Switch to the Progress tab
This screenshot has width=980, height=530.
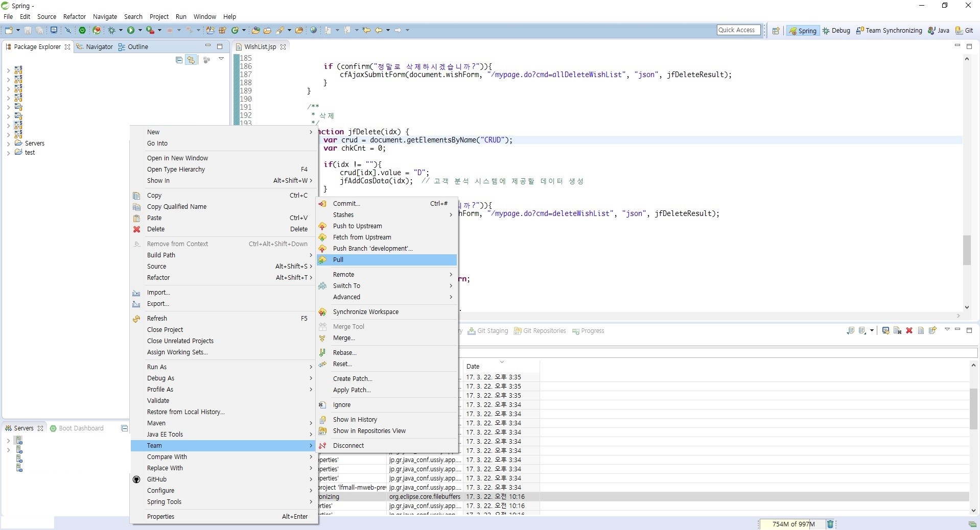(588, 331)
